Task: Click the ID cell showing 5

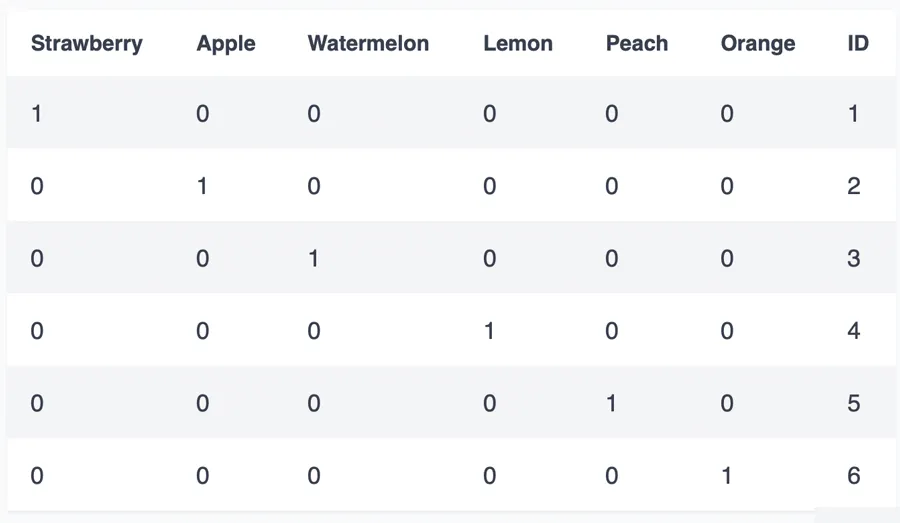Action: coord(854,403)
